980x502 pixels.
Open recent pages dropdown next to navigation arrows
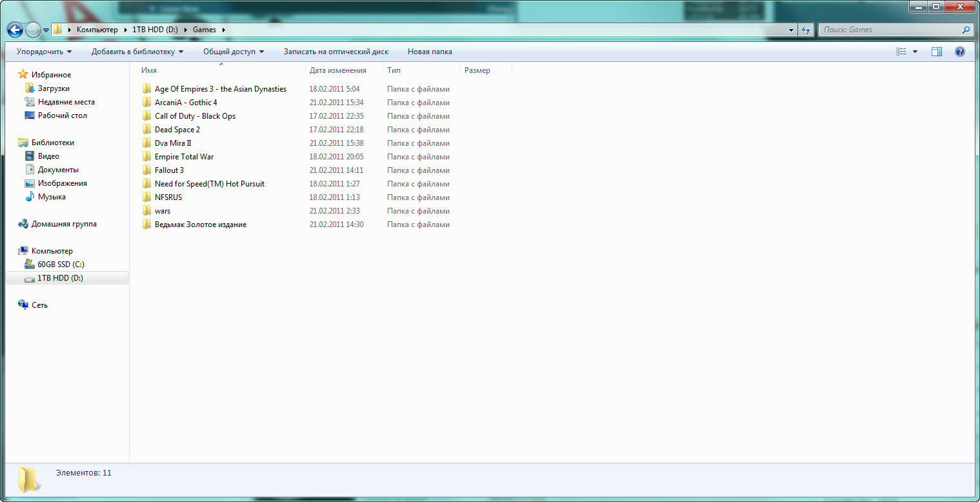(x=46, y=30)
